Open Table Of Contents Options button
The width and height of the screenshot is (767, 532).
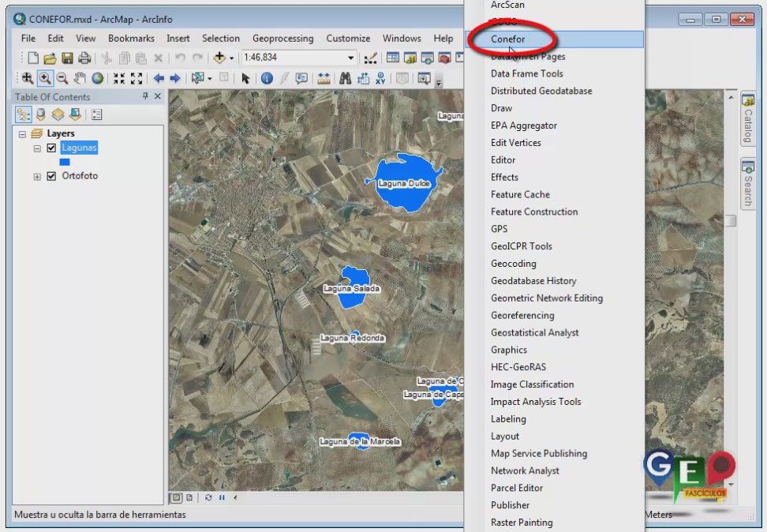click(96, 114)
